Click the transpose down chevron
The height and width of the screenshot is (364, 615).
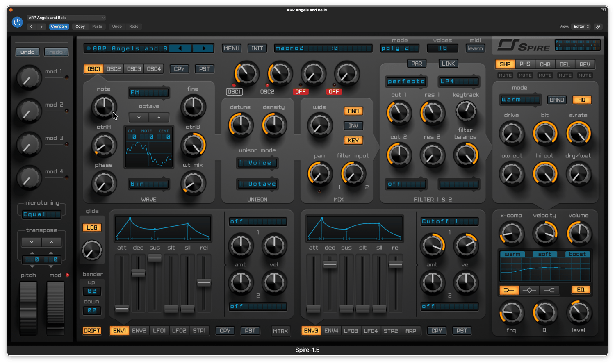click(x=32, y=242)
